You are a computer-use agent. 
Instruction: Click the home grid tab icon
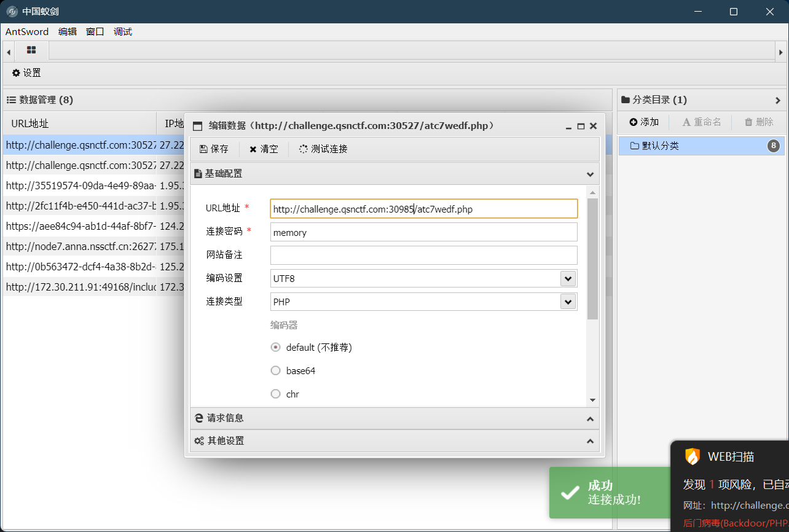[31, 50]
